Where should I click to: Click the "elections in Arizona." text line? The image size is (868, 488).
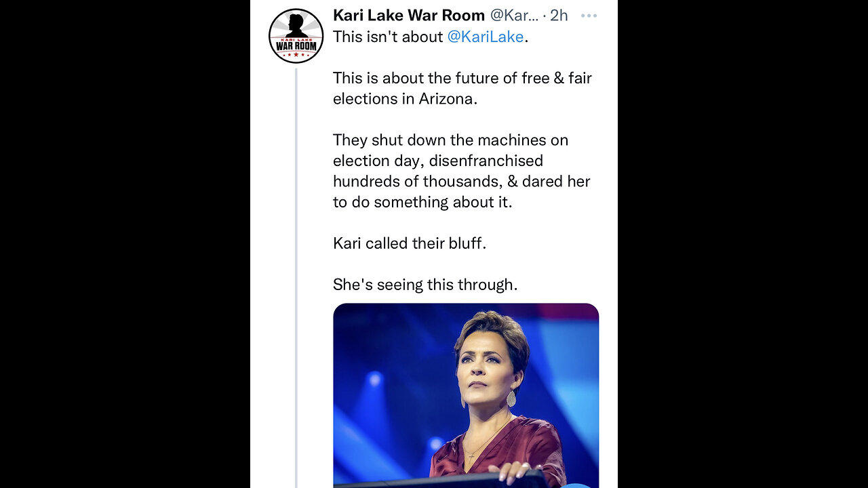tap(405, 98)
